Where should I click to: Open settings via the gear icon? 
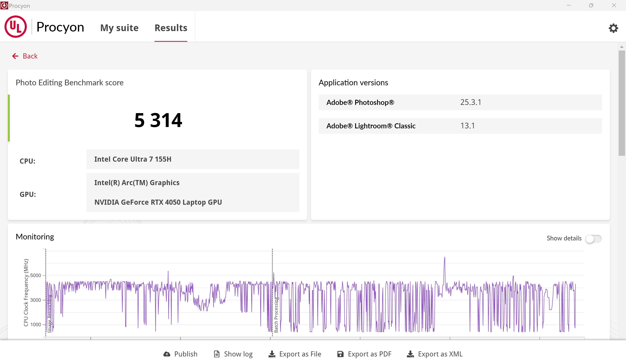click(613, 28)
